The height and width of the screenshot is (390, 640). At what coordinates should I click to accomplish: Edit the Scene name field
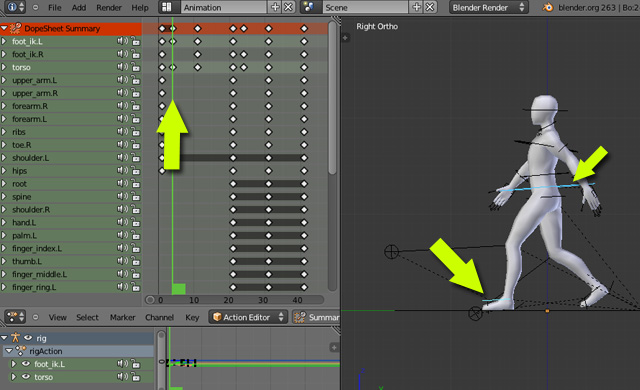365,7
